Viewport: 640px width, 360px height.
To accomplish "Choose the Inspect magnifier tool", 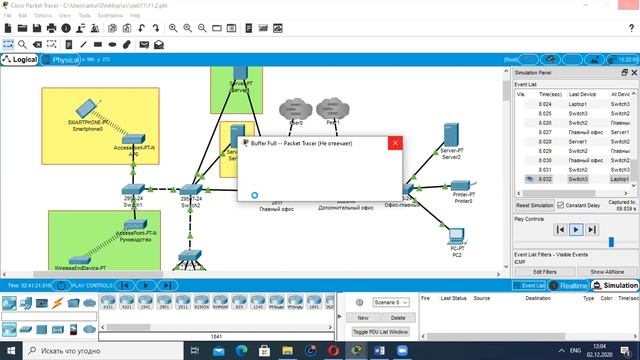I will click(22, 44).
